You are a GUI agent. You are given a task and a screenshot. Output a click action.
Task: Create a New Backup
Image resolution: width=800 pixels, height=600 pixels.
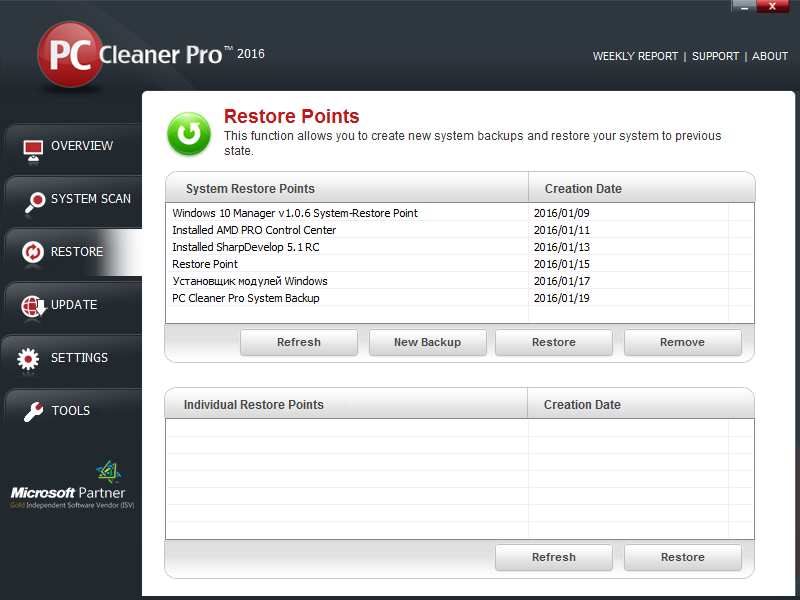[x=428, y=342]
